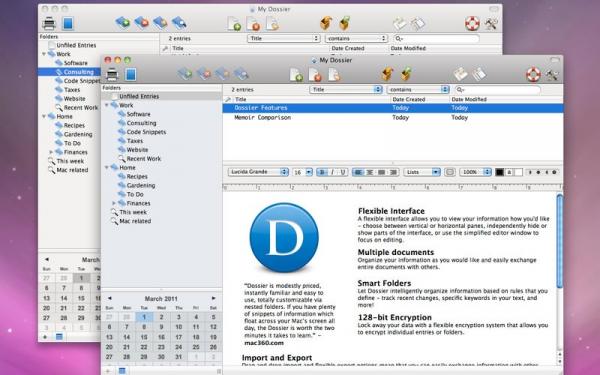This screenshot has width=600, height=375.
Task: Click the delete folder icon in back window toolbar
Action: pyautogui.click(x=141, y=23)
